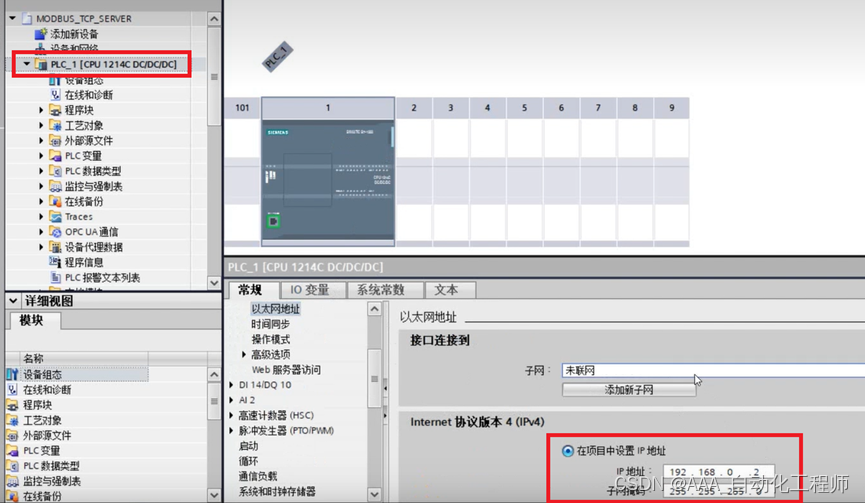This screenshot has width=865, height=503.
Task: Click the 名称 column header in detail view
Action: coord(84,358)
